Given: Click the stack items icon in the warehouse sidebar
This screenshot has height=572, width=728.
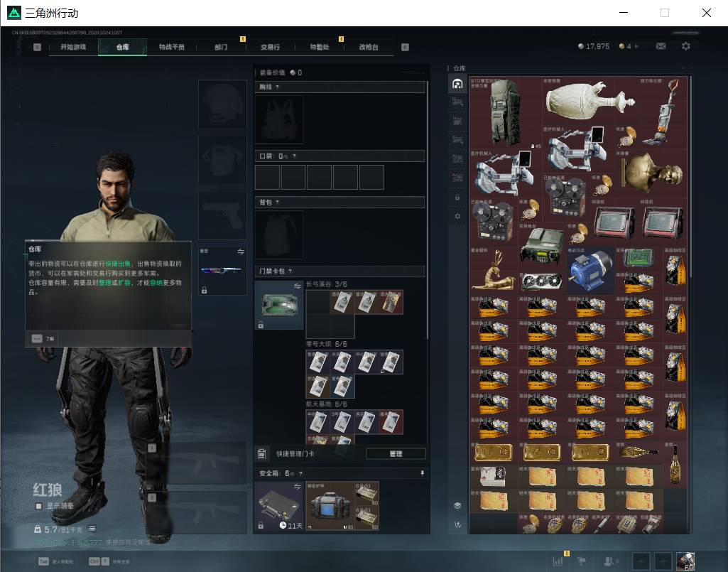Looking at the screenshot, I should pyautogui.click(x=458, y=505).
